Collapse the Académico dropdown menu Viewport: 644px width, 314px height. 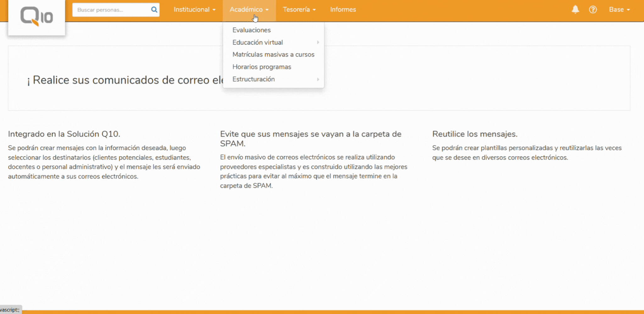click(x=249, y=10)
